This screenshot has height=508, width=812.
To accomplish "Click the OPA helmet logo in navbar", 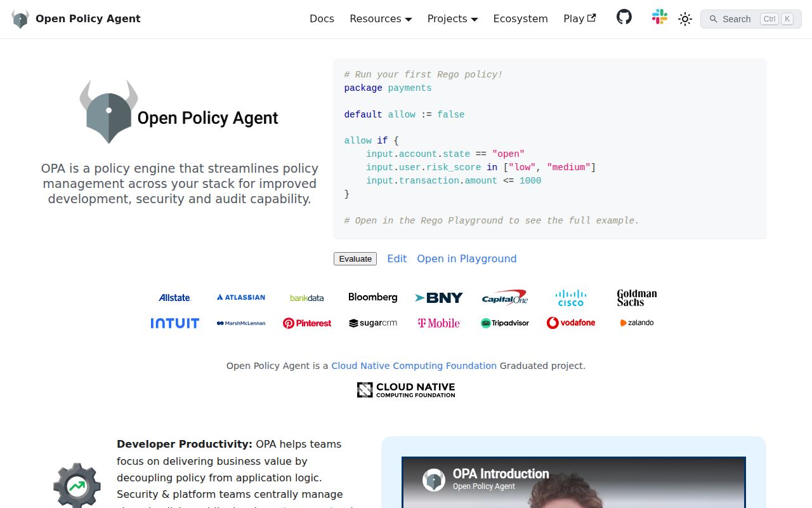I will pos(20,19).
